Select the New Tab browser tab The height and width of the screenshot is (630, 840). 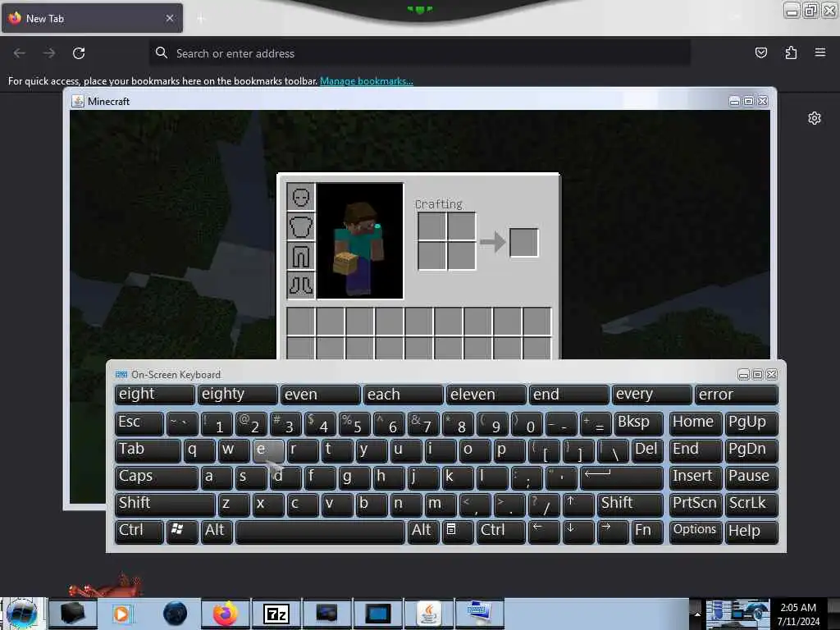pyautogui.click(x=92, y=19)
